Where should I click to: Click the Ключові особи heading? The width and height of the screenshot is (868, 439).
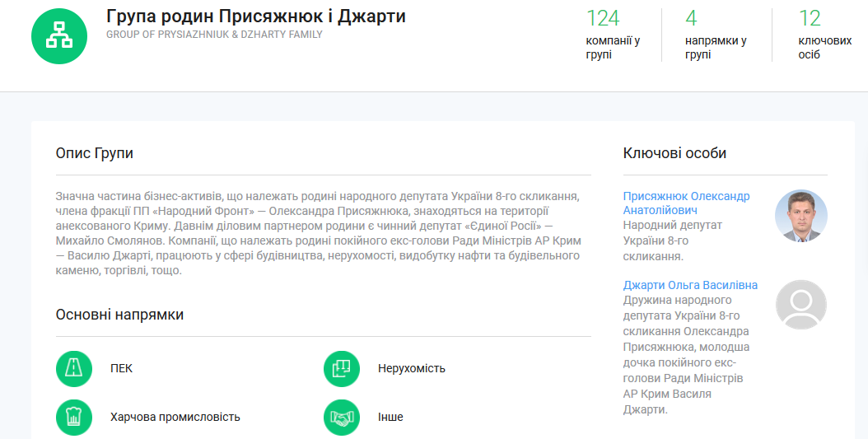tap(674, 153)
